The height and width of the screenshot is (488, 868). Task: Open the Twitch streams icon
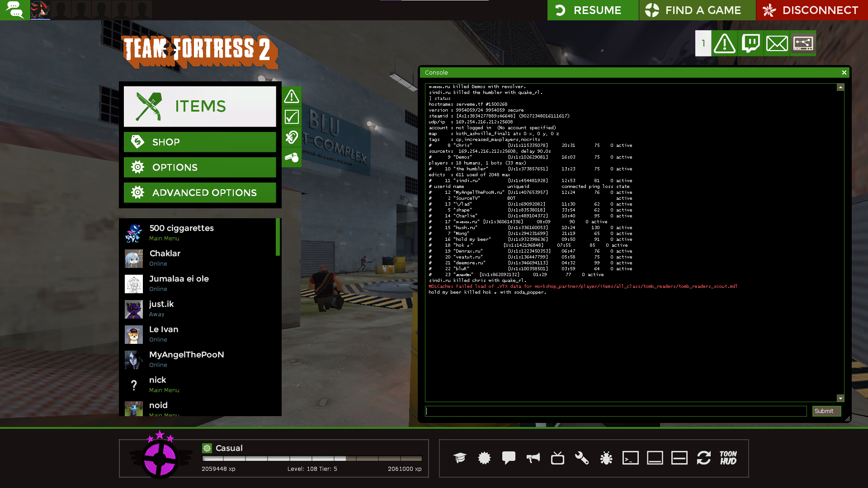(x=751, y=43)
